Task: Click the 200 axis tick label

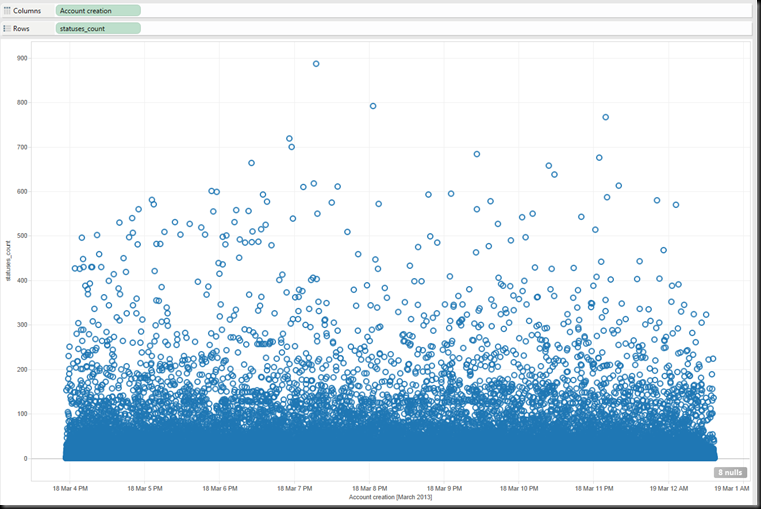Action: pos(22,369)
